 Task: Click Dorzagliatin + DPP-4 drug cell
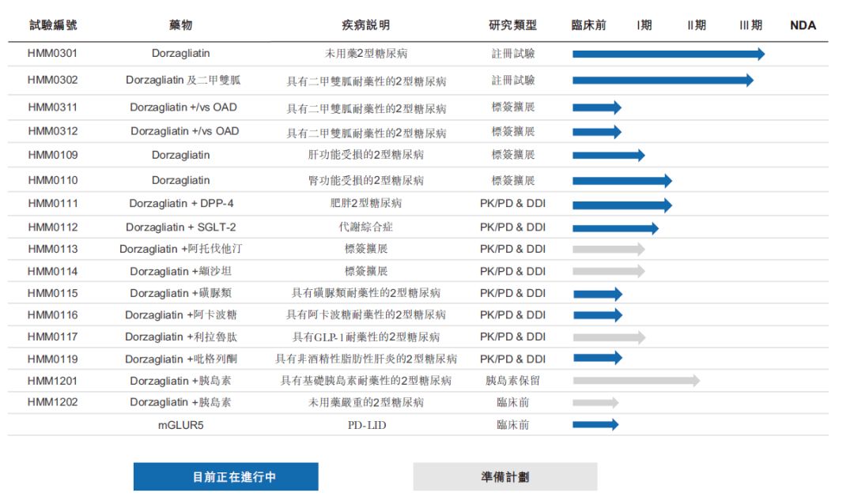(x=181, y=204)
